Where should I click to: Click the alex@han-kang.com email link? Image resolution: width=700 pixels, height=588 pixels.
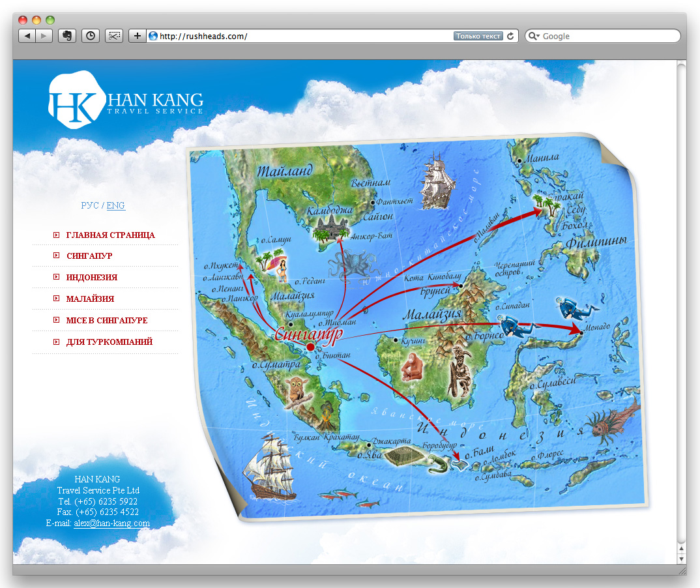111,523
